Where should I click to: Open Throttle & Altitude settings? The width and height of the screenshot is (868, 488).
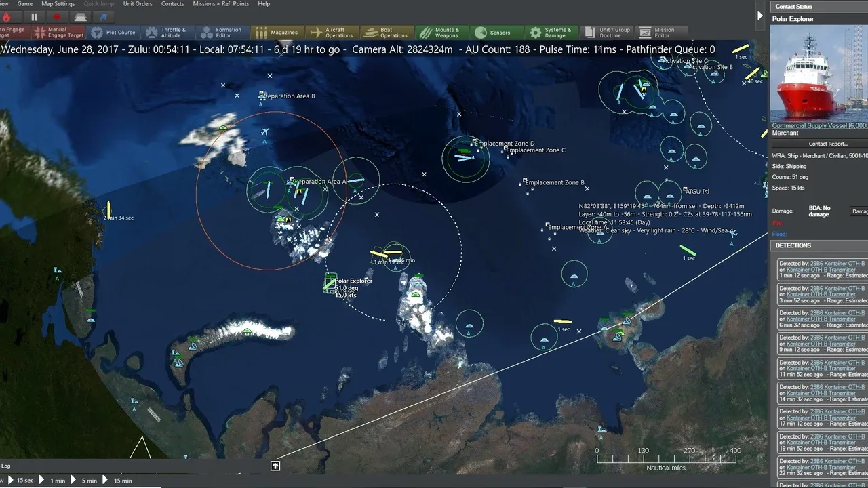click(167, 33)
